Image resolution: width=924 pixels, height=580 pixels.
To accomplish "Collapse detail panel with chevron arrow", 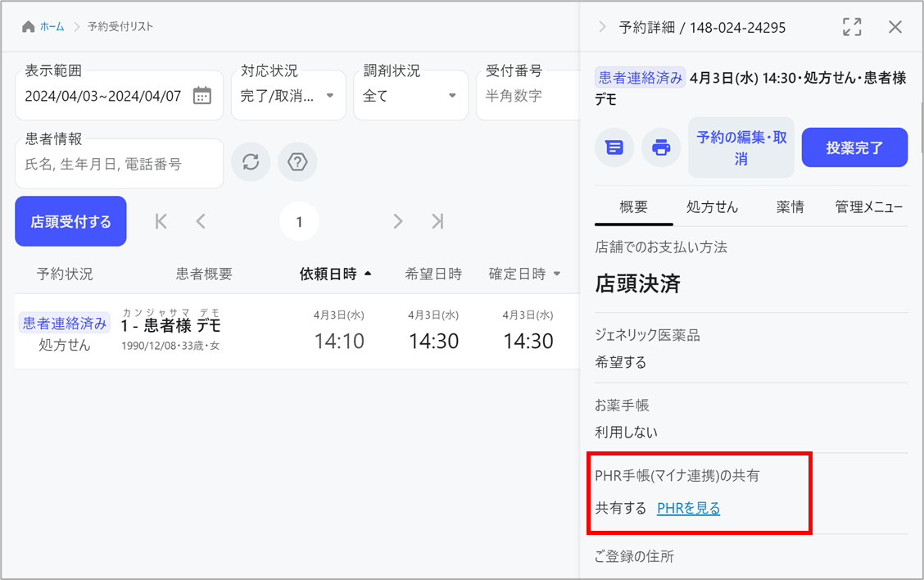I will [x=603, y=27].
